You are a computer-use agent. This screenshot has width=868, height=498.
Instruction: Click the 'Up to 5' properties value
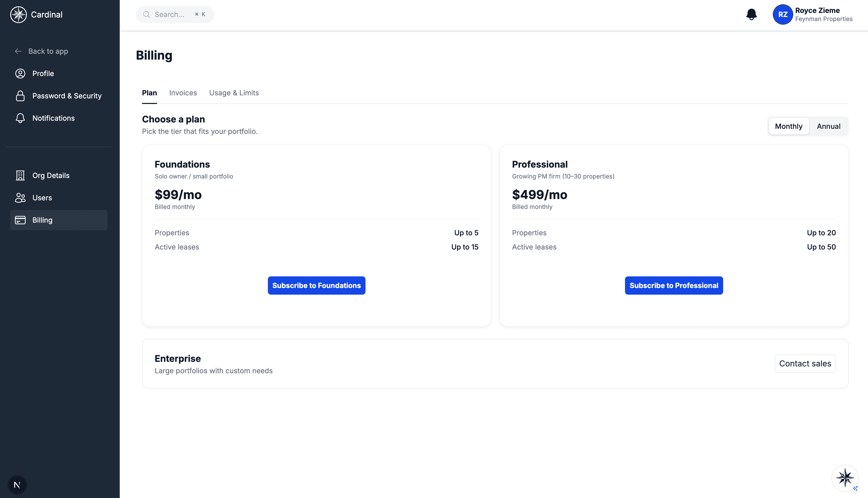tap(466, 233)
